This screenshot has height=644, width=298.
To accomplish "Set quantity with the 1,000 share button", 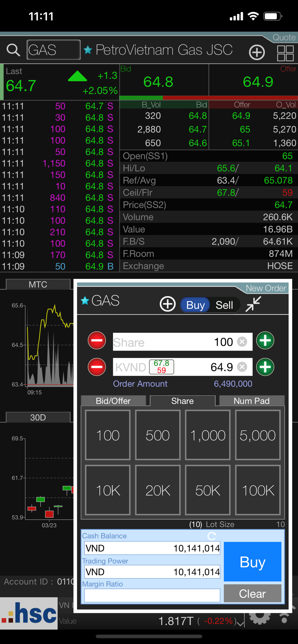I will [208, 435].
